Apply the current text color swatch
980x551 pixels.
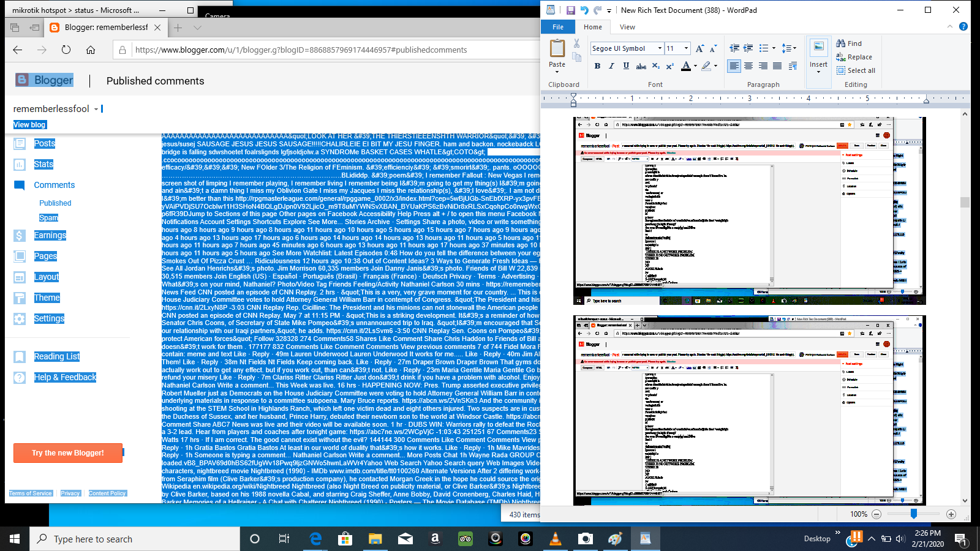click(686, 66)
